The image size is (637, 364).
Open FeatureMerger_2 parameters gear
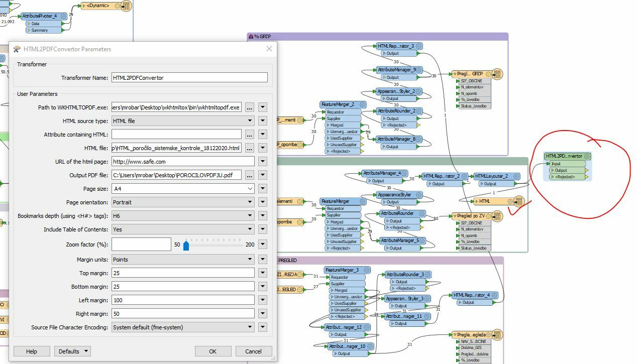(x=363, y=105)
